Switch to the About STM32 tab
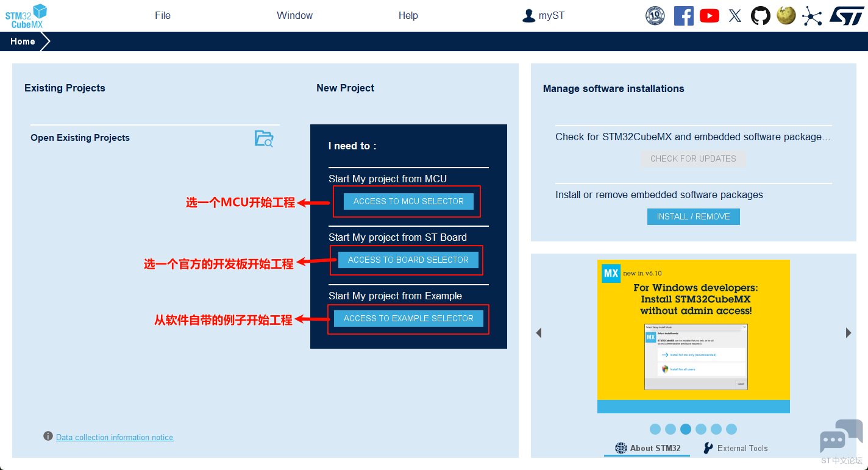The height and width of the screenshot is (470, 868). point(647,448)
